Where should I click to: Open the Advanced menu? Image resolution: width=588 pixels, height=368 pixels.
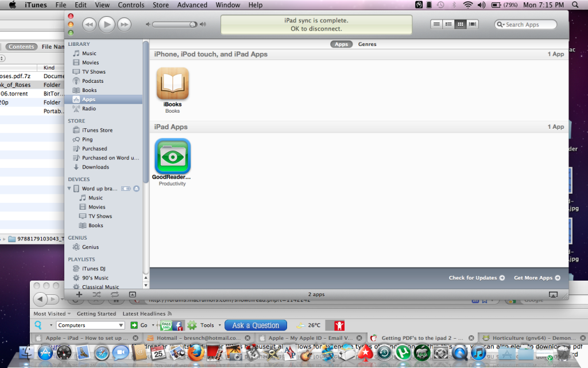pos(192,5)
